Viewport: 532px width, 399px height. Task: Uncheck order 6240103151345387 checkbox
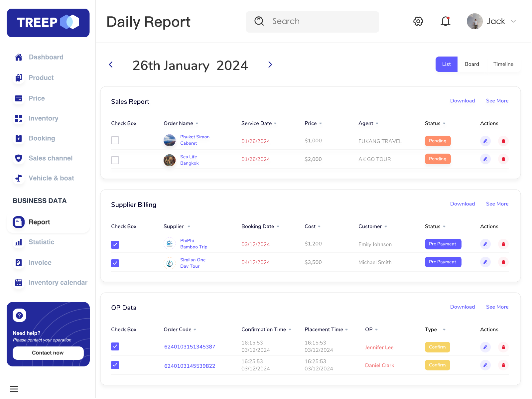coord(115,346)
